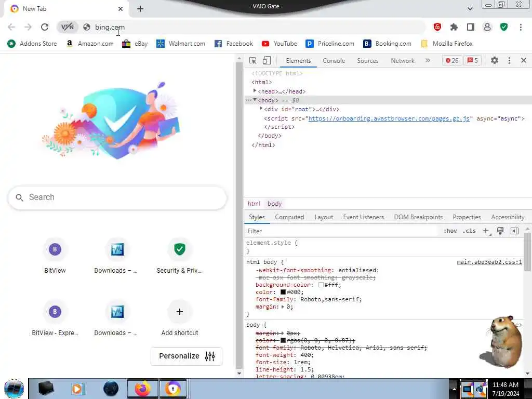Open the tab search chevron
The height and width of the screenshot is (399, 532).
[x=470, y=8]
